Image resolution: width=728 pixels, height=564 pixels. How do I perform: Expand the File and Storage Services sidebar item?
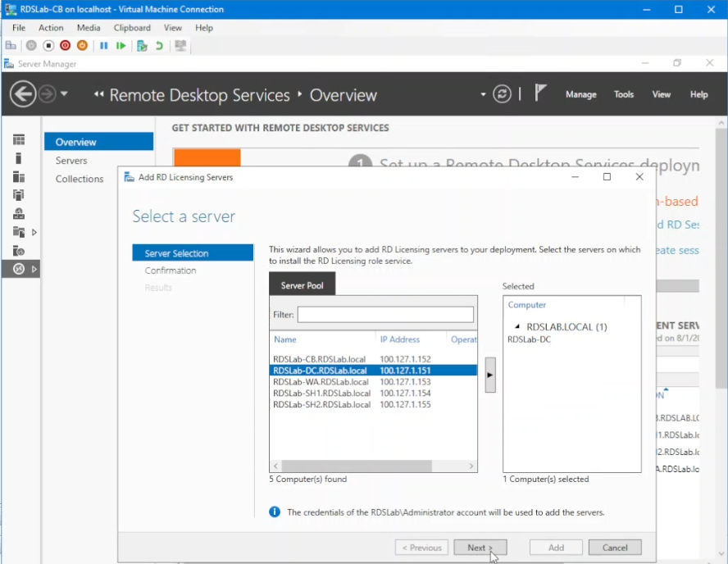coord(34,232)
